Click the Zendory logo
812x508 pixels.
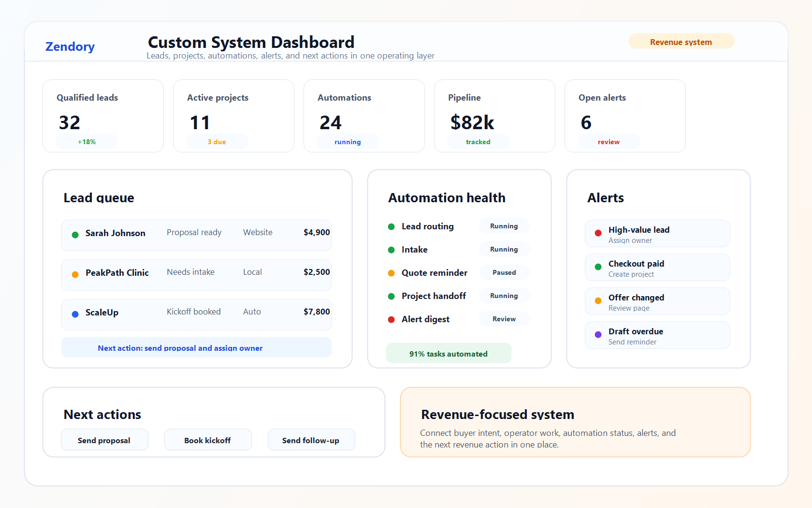(70, 46)
